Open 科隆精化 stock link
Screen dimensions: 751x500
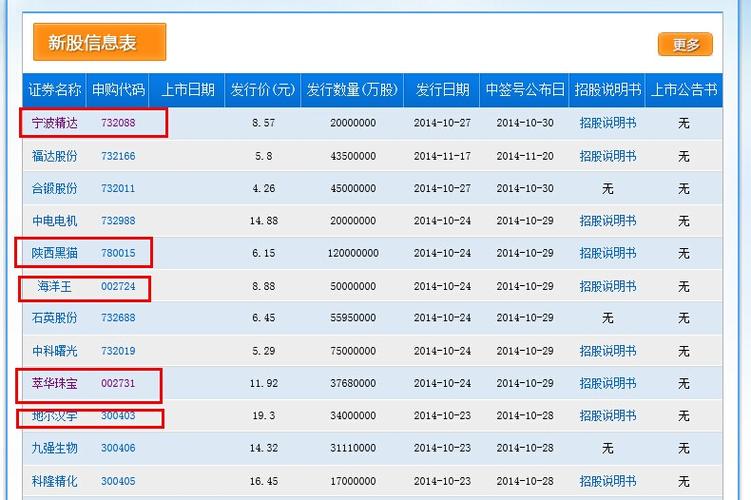pos(55,481)
